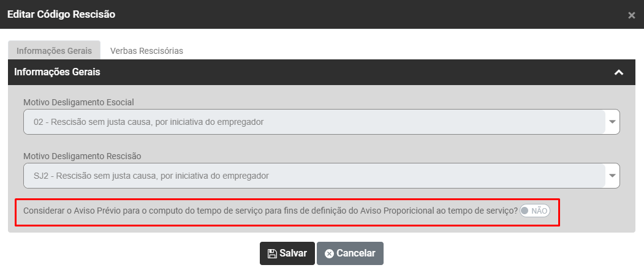Click the floppy disk icon on Salvar

[x=272, y=253]
